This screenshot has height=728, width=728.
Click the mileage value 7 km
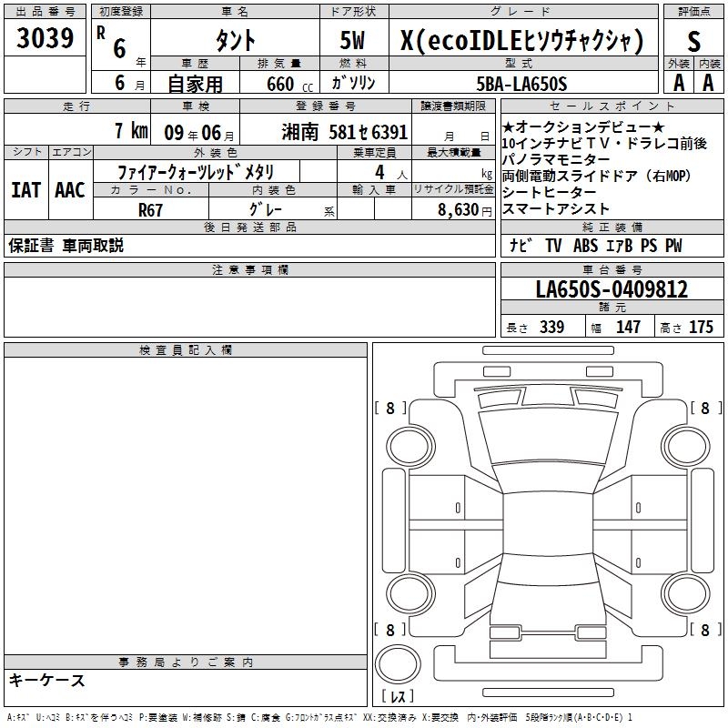(131, 130)
